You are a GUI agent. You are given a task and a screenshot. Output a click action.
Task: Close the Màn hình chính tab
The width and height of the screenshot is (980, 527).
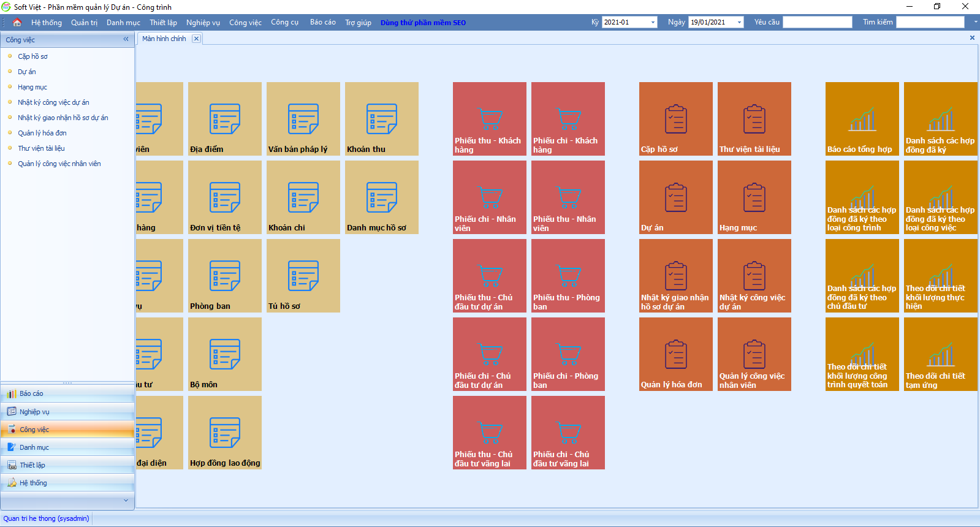click(196, 39)
